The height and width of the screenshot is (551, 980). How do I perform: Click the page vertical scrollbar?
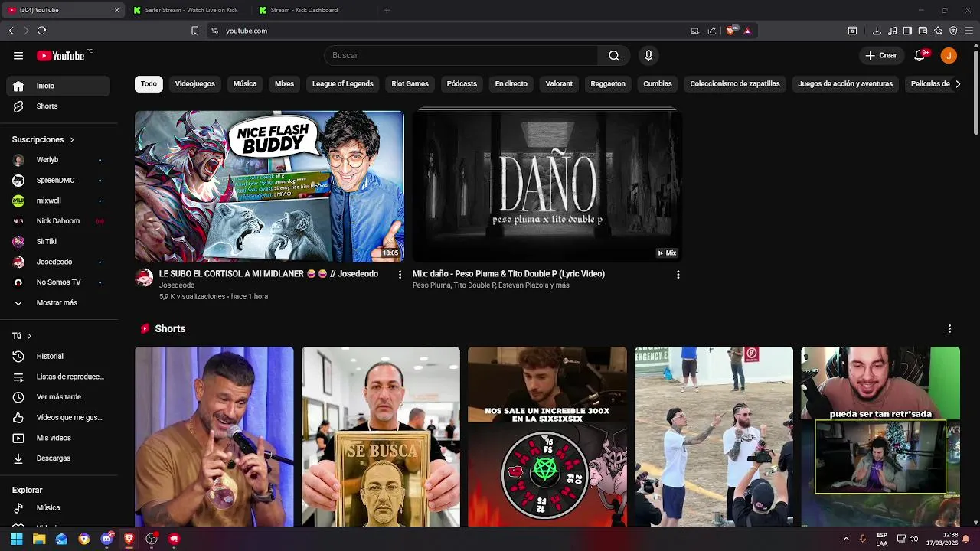[x=975, y=92]
